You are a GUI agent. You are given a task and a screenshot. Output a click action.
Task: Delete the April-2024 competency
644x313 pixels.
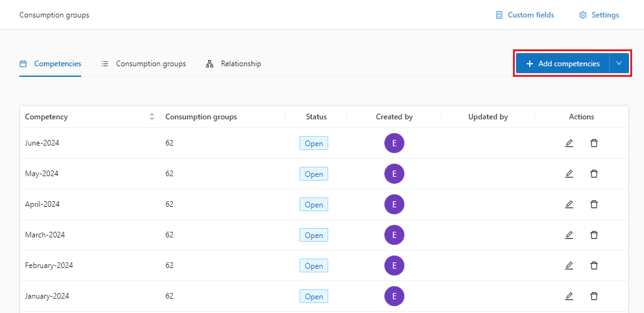[x=594, y=204]
